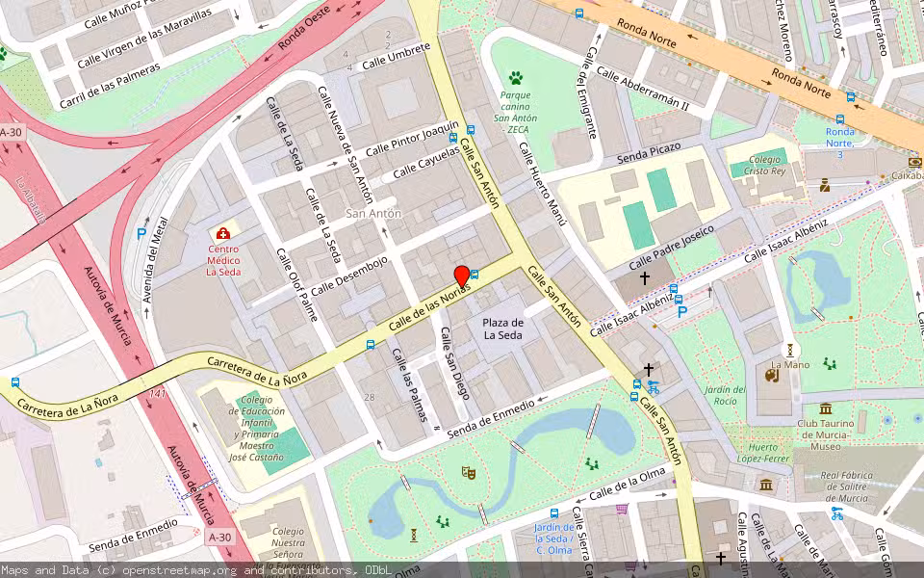Image resolution: width=924 pixels, height=578 pixels.
Task: Click the purple shopping cart icon near Calle Sierra
Action: pos(621,508)
